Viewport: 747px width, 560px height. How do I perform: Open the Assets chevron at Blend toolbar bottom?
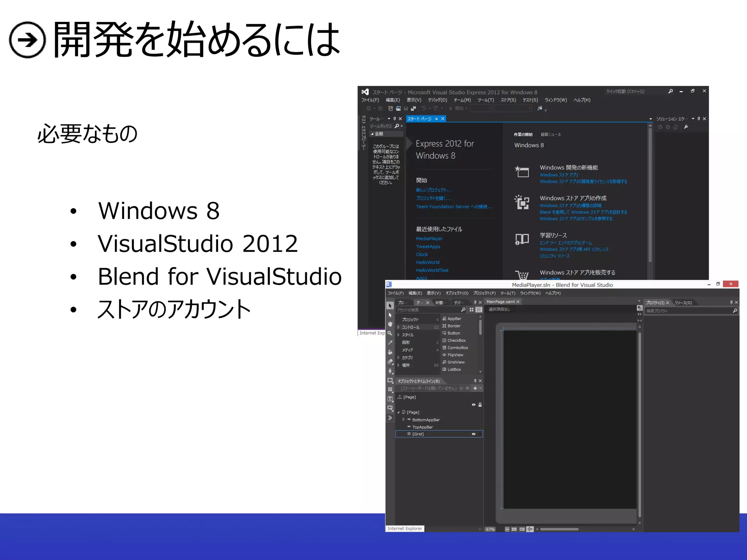point(390,418)
